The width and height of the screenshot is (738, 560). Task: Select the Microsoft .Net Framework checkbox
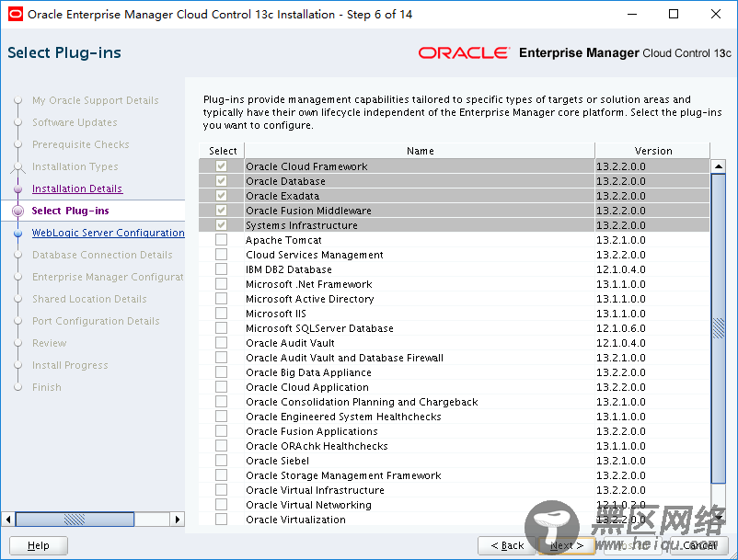pos(221,284)
